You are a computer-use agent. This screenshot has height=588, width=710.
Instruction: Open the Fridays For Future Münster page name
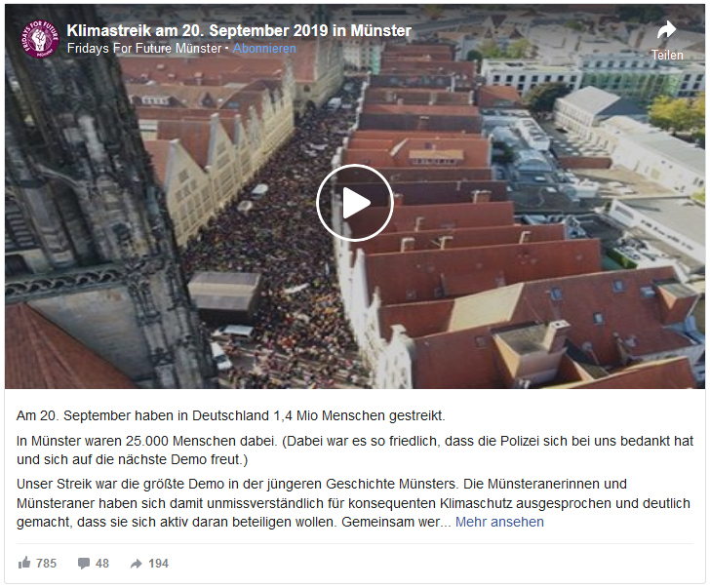144,49
